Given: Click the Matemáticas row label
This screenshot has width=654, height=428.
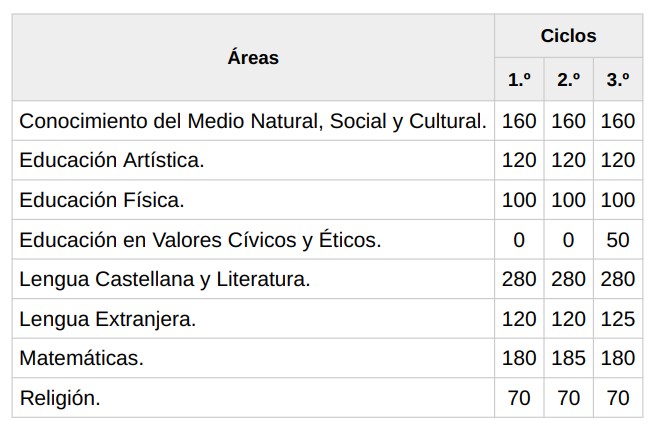Looking at the screenshot, I should click(82, 358).
